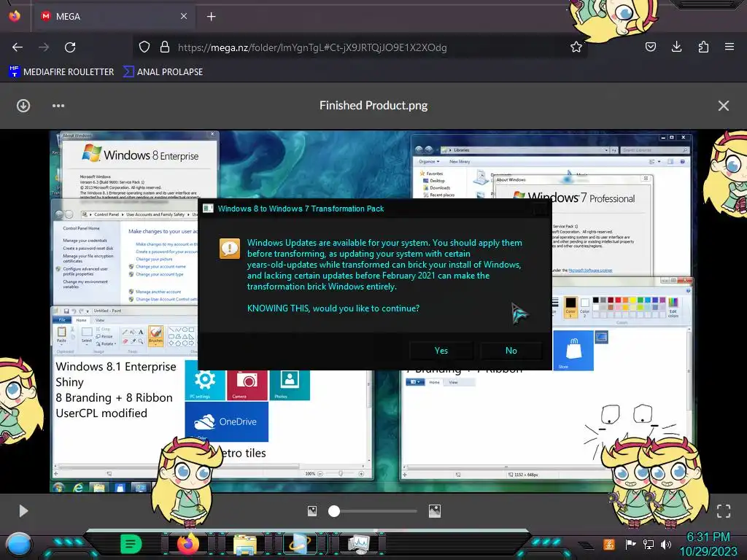This screenshot has height=560, width=747.
Task: Open the volume speaker tray icon
Action: [x=665, y=544]
